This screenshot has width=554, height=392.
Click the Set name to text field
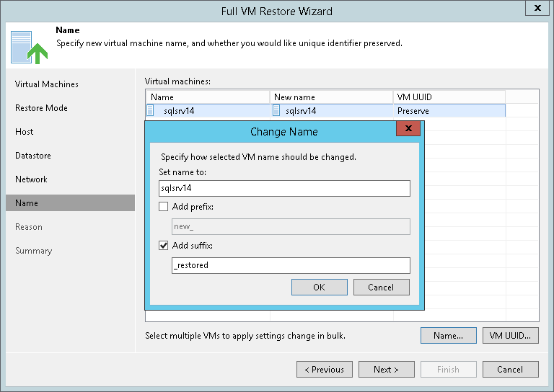(x=284, y=188)
